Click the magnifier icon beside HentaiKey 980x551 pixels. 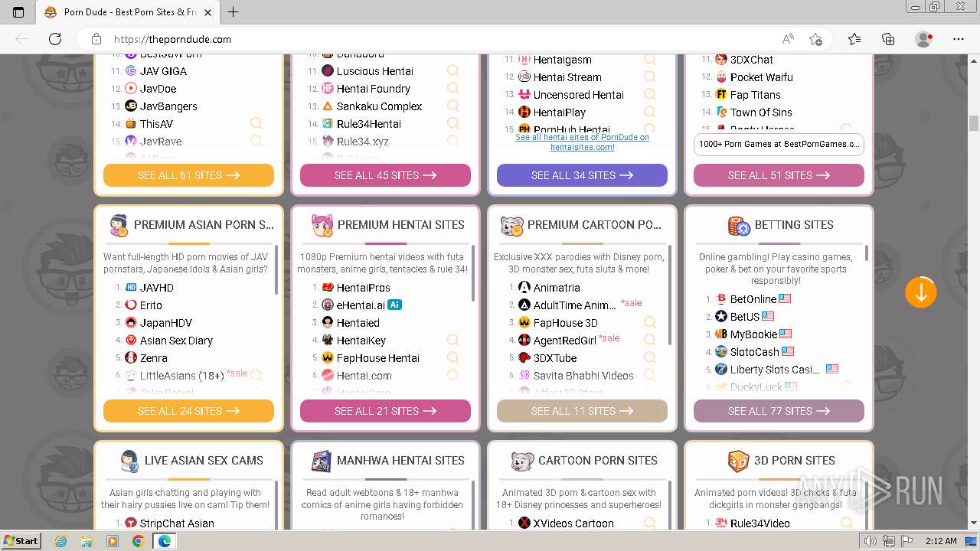(x=453, y=340)
